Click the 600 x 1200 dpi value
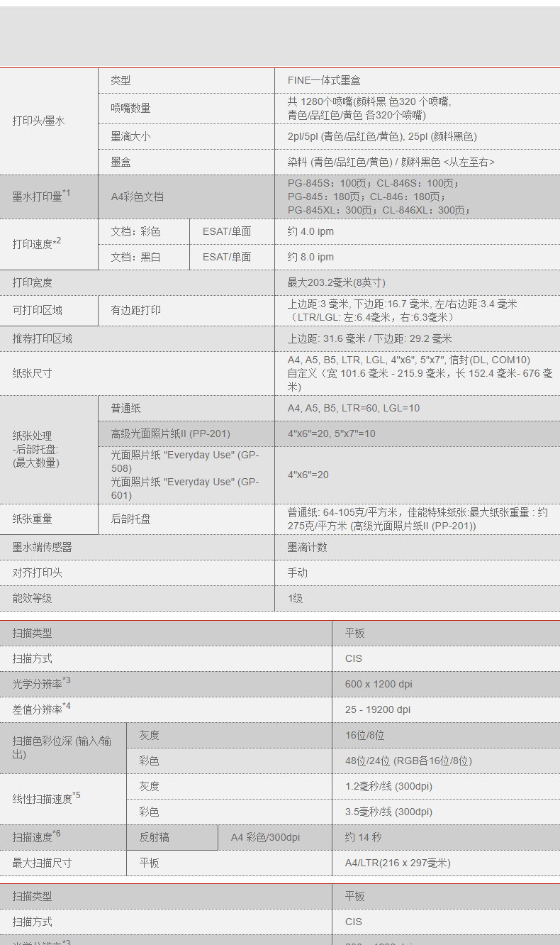The width and height of the screenshot is (560, 945). 379,684
